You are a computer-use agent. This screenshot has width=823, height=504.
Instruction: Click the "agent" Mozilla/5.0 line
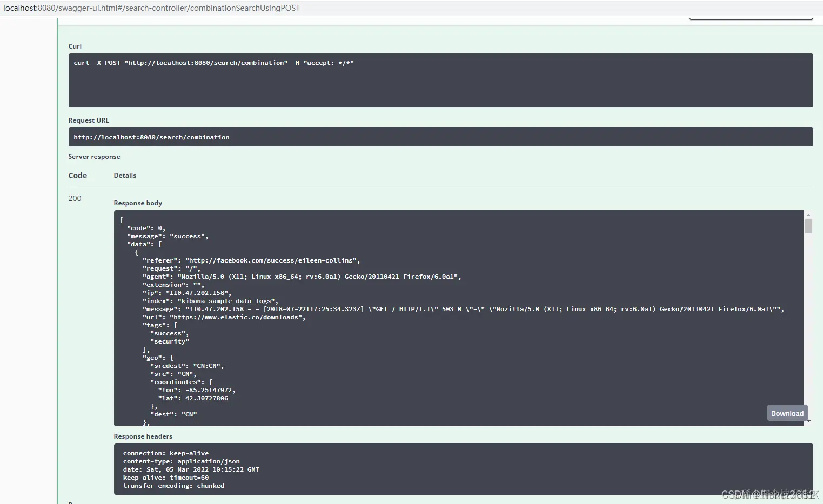coord(302,277)
